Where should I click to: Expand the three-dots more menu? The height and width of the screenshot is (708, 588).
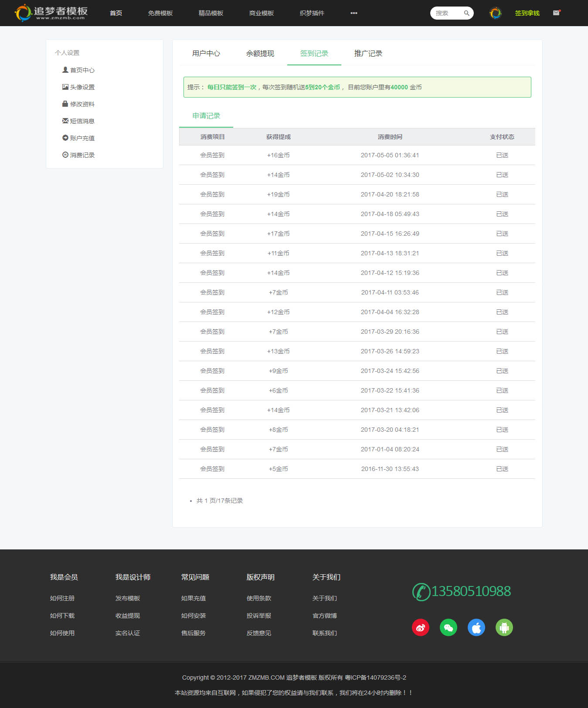coord(353,13)
